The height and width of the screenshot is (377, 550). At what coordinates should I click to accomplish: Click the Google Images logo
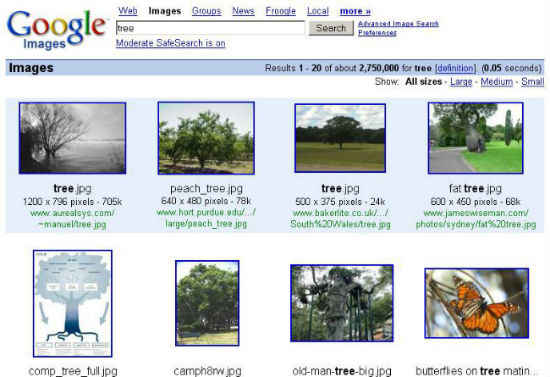56,29
